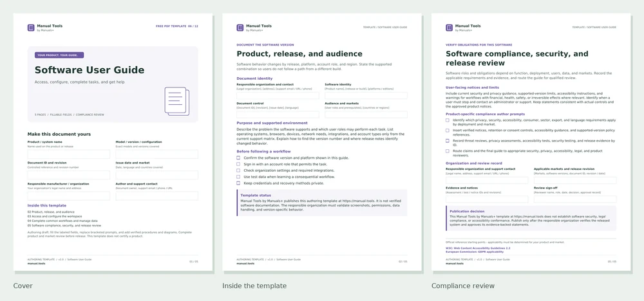Open W3C Web Content Accessibility Guidelines 2.2 link
Image resolution: width=644 pixels, height=301 pixels.
click(x=478, y=248)
